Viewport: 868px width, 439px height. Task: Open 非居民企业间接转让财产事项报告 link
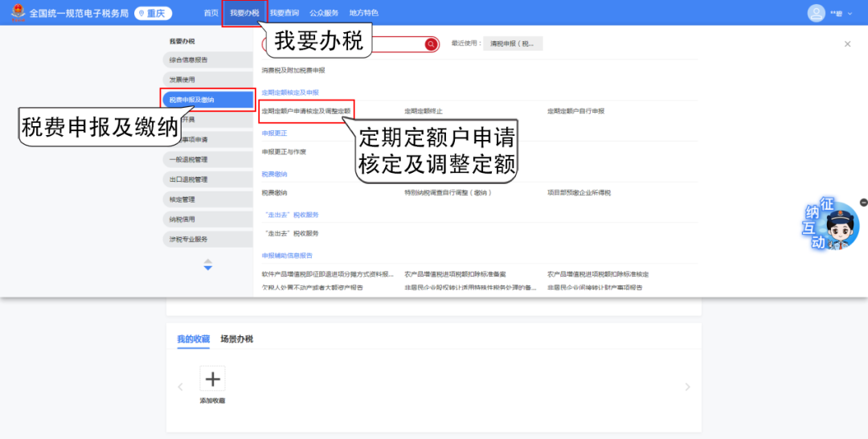595,288
